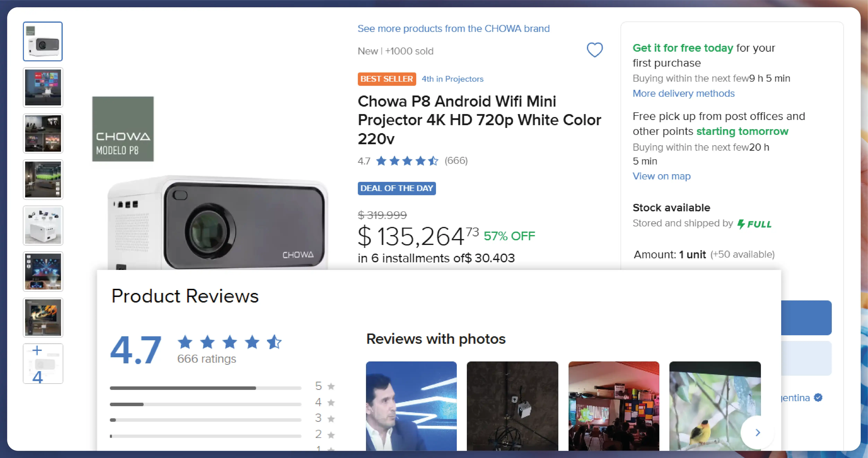Select the fifth thumbnail showing projector accessories

pos(43,226)
